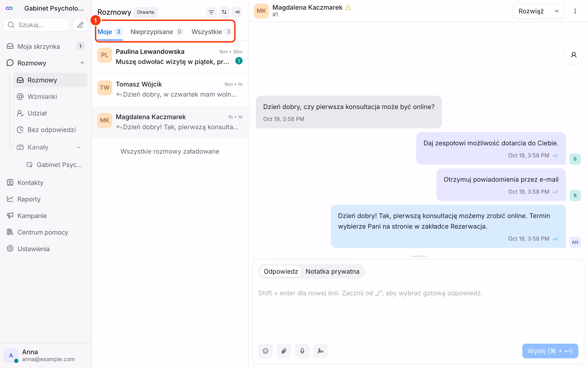Open Anna user profile menu
Viewport: 588px width, 368px height.
(x=46, y=355)
